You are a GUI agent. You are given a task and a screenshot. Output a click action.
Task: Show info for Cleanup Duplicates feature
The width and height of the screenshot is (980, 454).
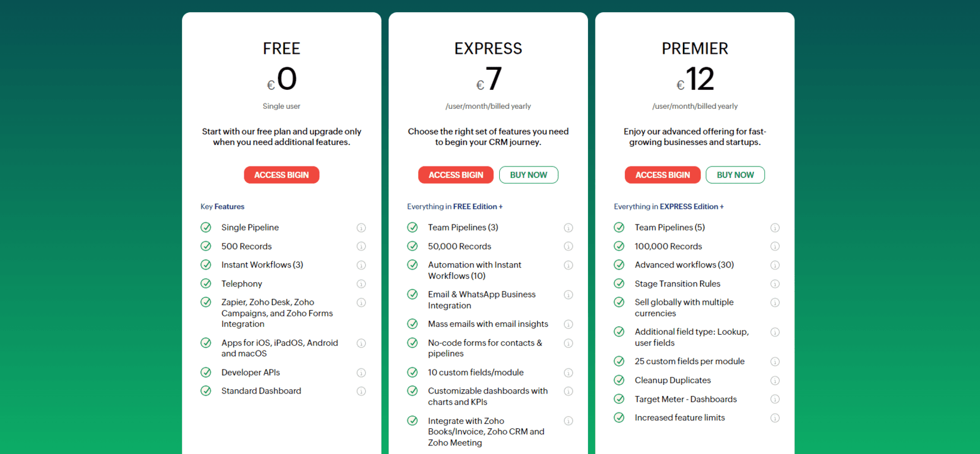(x=775, y=381)
